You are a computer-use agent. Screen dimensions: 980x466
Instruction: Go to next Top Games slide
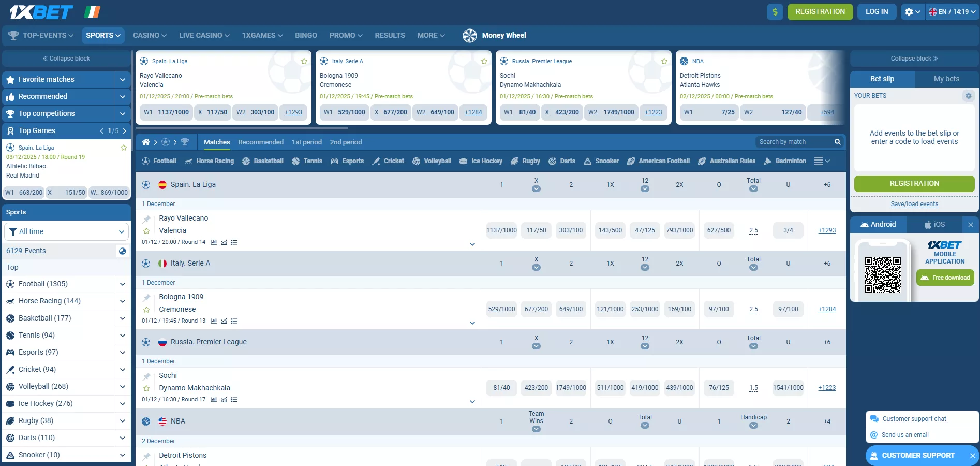point(125,131)
